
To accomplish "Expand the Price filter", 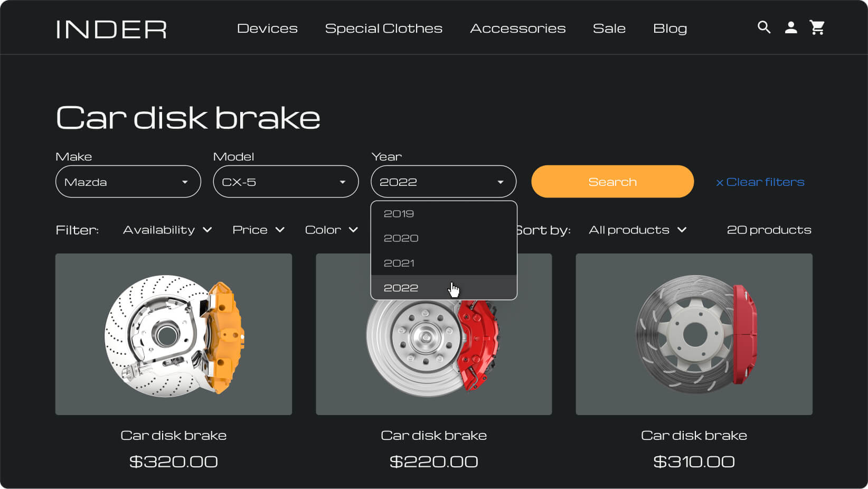I will [x=258, y=230].
